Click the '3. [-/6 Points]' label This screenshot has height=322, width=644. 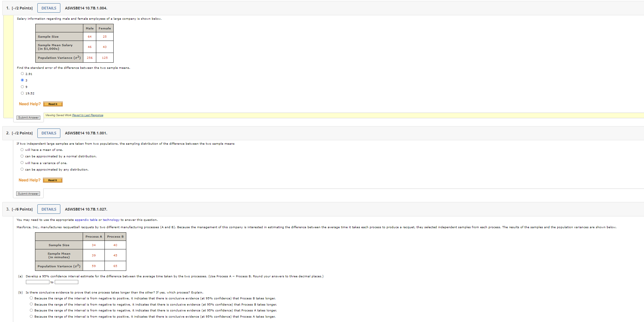pyautogui.click(x=19, y=209)
